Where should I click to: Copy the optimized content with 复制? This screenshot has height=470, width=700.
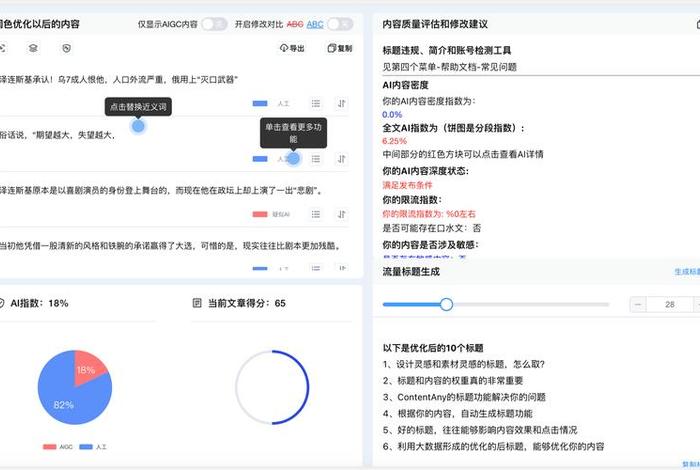click(x=340, y=48)
